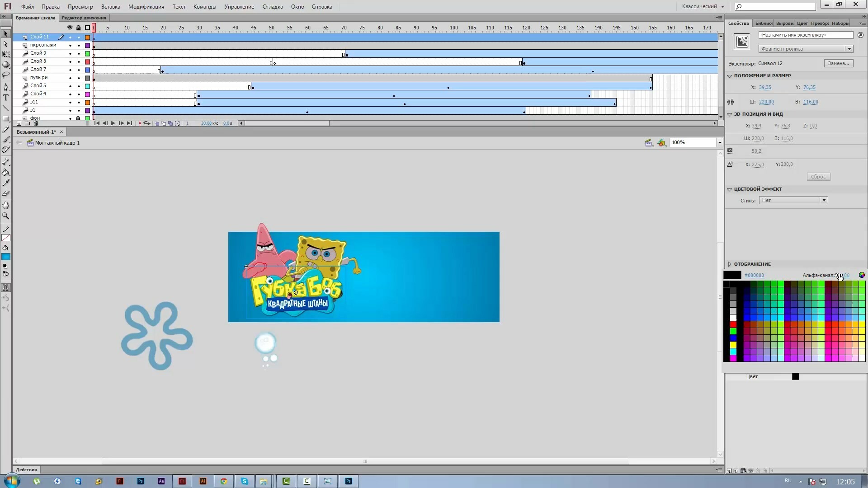Select the black arrow Selection tool
The width and height of the screenshot is (868, 488).
pyautogui.click(x=6, y=33)
